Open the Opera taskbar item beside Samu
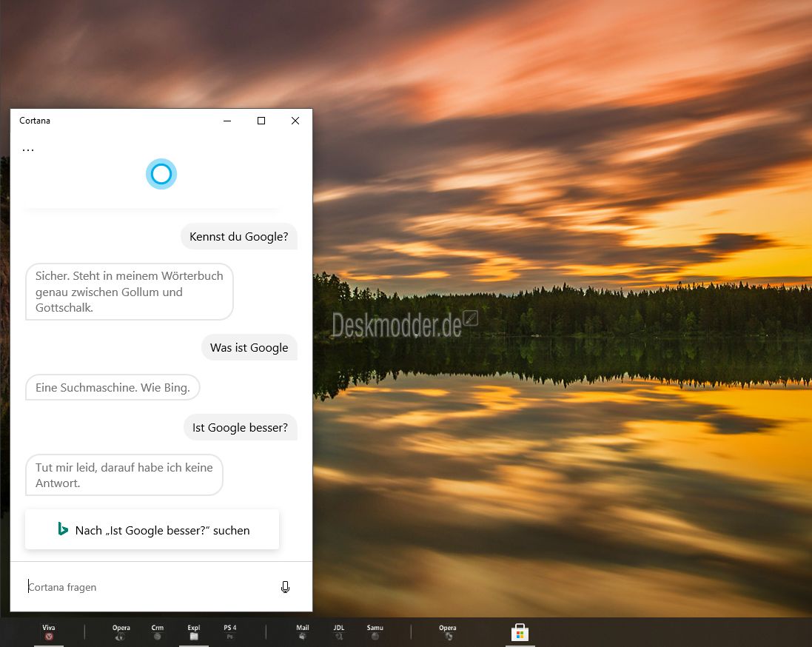812x647 pixels. click(447, 632)
